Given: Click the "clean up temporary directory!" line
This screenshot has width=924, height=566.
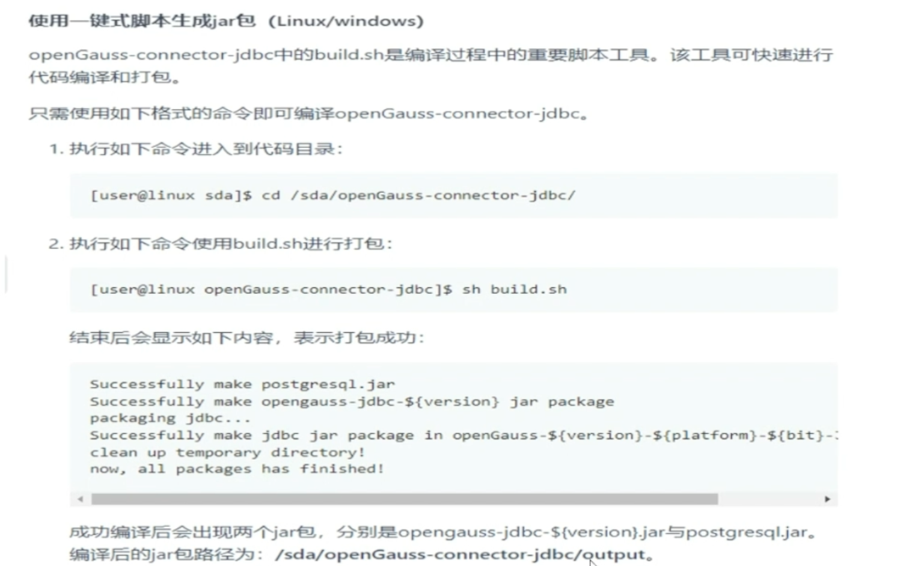Looking at the screenshot, I should coord(227,452).
